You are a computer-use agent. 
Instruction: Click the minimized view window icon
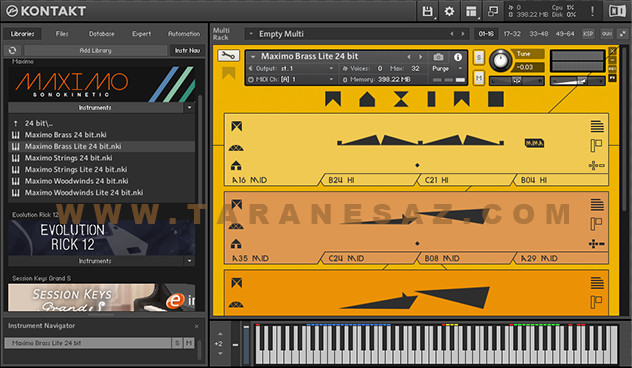493,11
